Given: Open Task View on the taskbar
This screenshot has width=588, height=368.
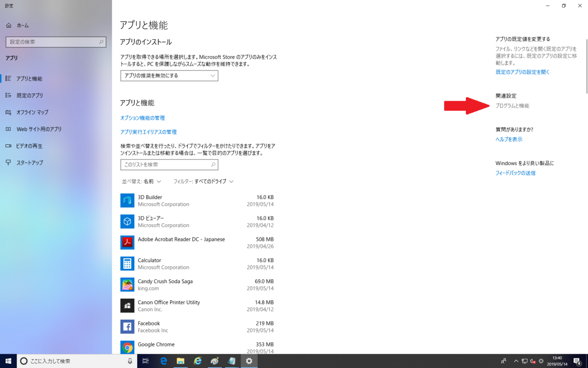Looking at the screenshot, I should [x=146, y=361].
